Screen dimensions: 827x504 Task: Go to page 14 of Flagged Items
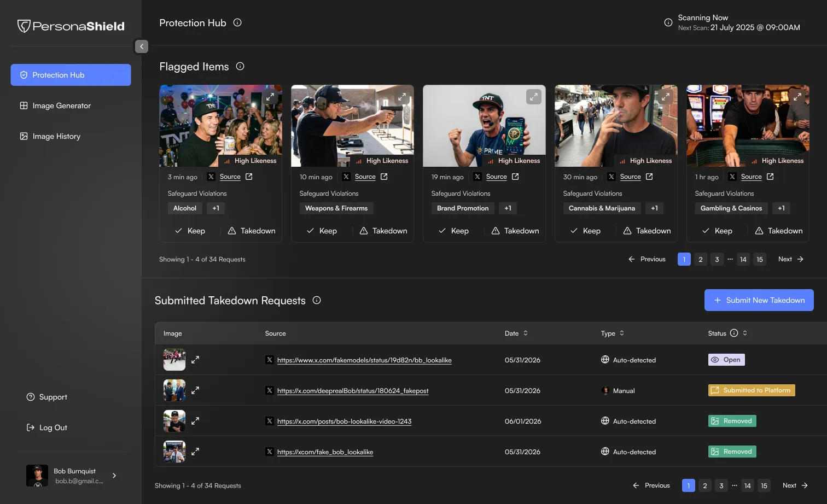(743, 259)
